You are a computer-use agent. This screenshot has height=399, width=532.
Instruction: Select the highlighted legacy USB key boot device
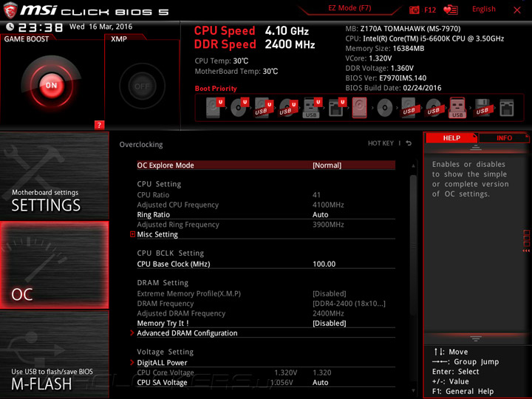[x=457, y=108]
